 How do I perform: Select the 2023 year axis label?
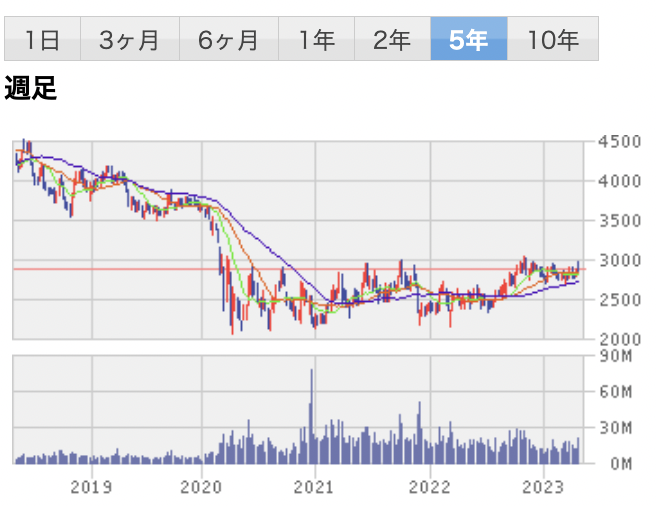coord(542,488)
